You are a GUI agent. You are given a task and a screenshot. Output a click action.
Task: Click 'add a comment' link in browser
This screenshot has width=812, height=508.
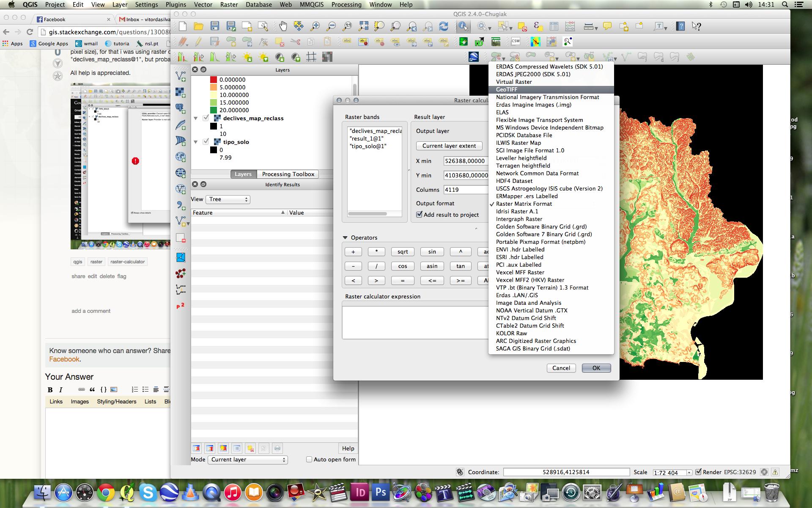(91, 311)
